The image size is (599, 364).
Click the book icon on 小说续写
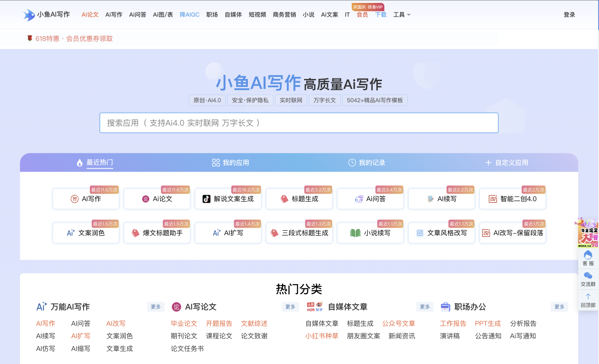pyautogui.click(x=355, y=233)
